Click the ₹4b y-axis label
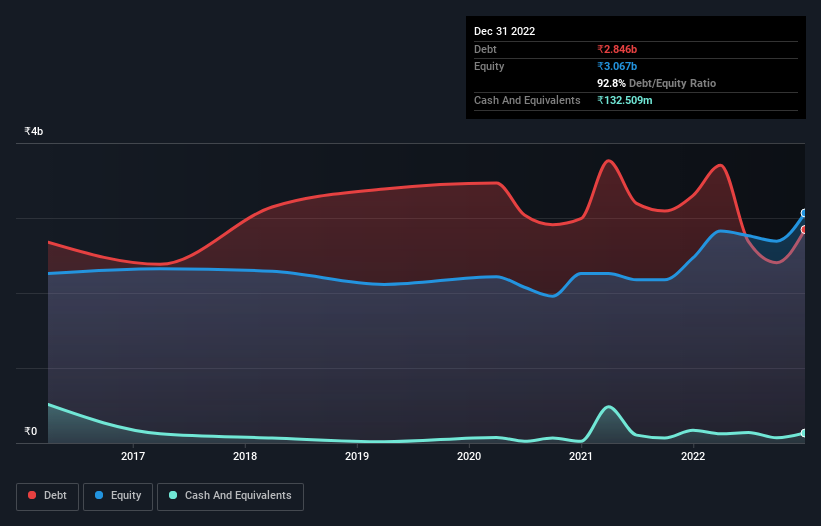Viewport: 821px width, 526px height. (34, 131)
